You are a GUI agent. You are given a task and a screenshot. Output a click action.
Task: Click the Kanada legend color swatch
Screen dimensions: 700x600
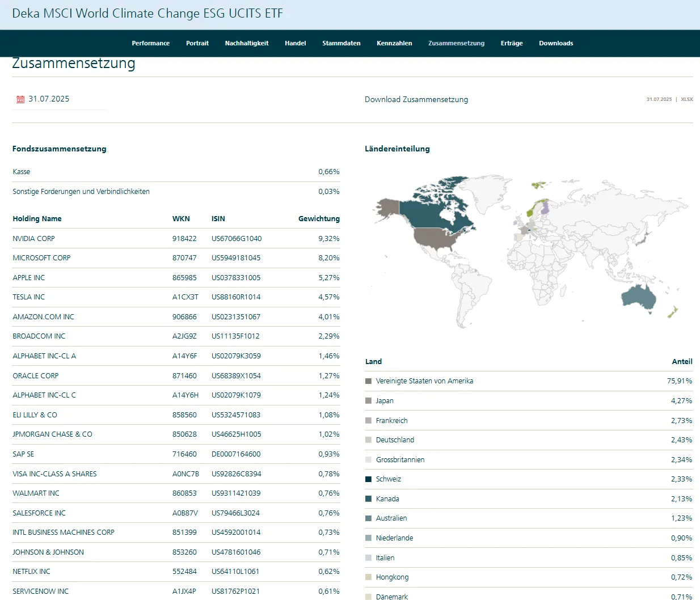[369, 499]
